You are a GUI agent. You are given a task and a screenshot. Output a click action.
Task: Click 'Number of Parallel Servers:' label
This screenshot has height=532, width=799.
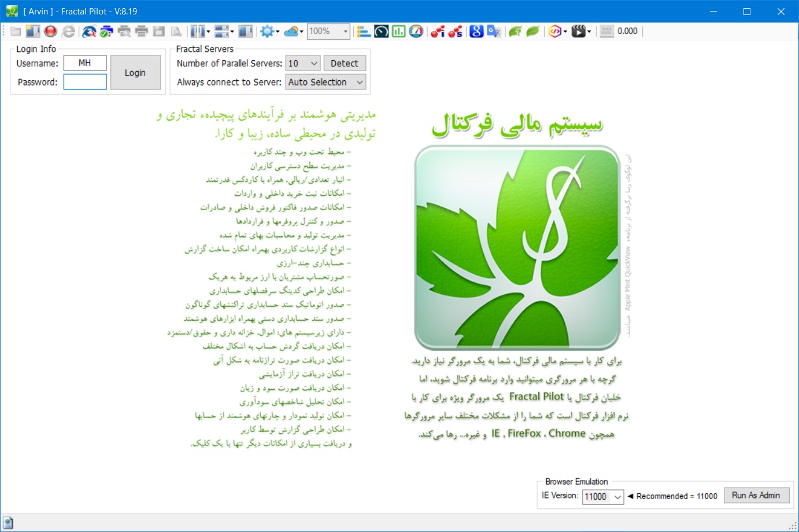230,64
